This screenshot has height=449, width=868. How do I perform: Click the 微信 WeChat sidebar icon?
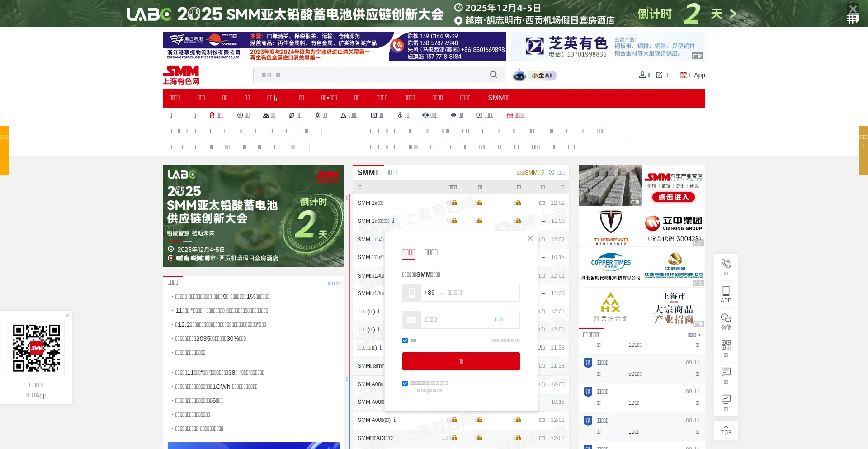tap(726, 321)
